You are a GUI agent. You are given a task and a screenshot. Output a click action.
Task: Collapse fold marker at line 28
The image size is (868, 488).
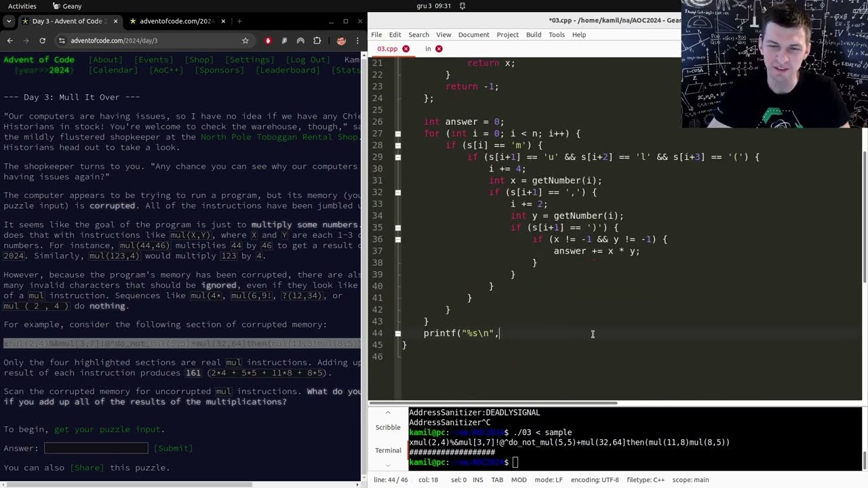[x=398, y=145]
